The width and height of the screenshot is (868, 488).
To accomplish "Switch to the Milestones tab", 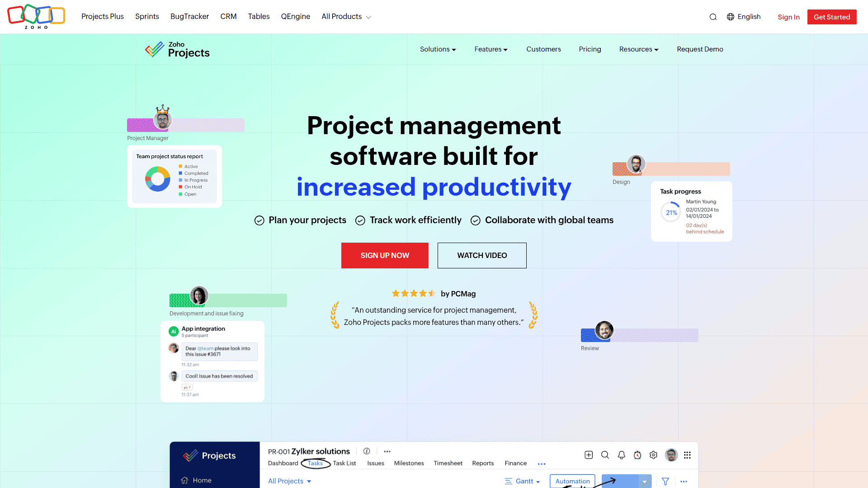I will [x=409, y=463].
